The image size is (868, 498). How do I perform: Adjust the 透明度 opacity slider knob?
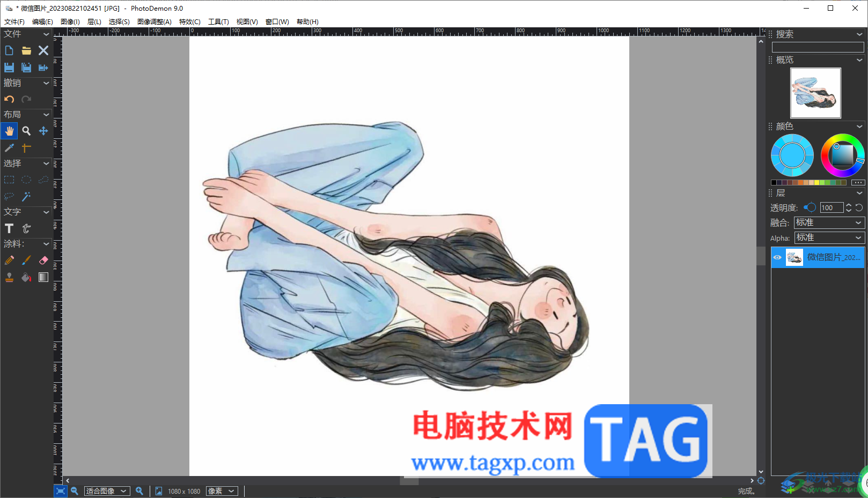point(811,207)
